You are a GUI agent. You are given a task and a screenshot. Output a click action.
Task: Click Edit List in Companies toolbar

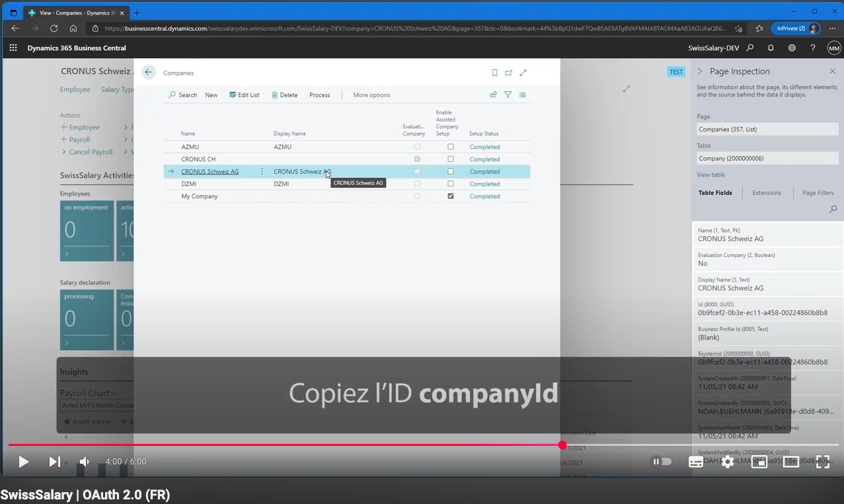[244, 95]
